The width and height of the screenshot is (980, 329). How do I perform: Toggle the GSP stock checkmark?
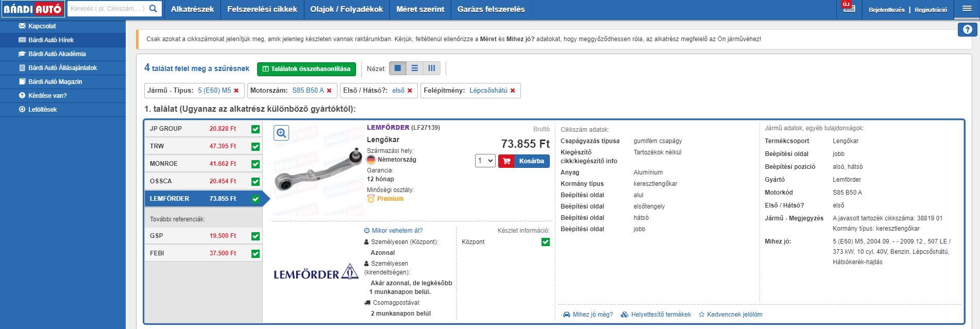coord(256,236)
